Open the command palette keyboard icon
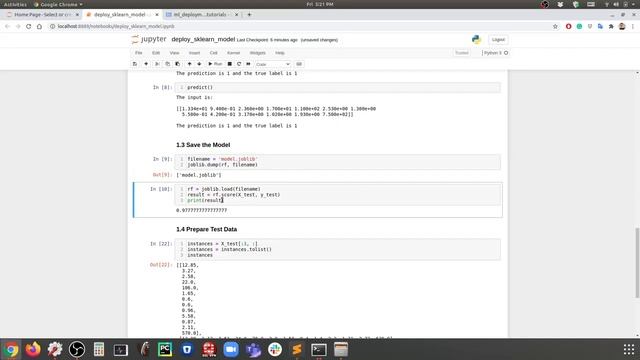This screenshot has height=360, width=640. click(x=299, y=64)
